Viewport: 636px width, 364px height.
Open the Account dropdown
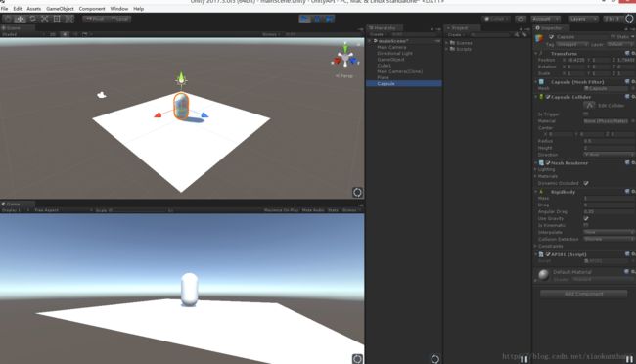(x=546, y=19)
